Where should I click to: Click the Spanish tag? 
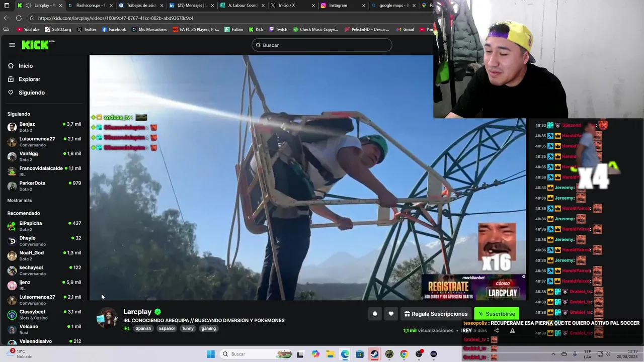click(x=143, y=329)
